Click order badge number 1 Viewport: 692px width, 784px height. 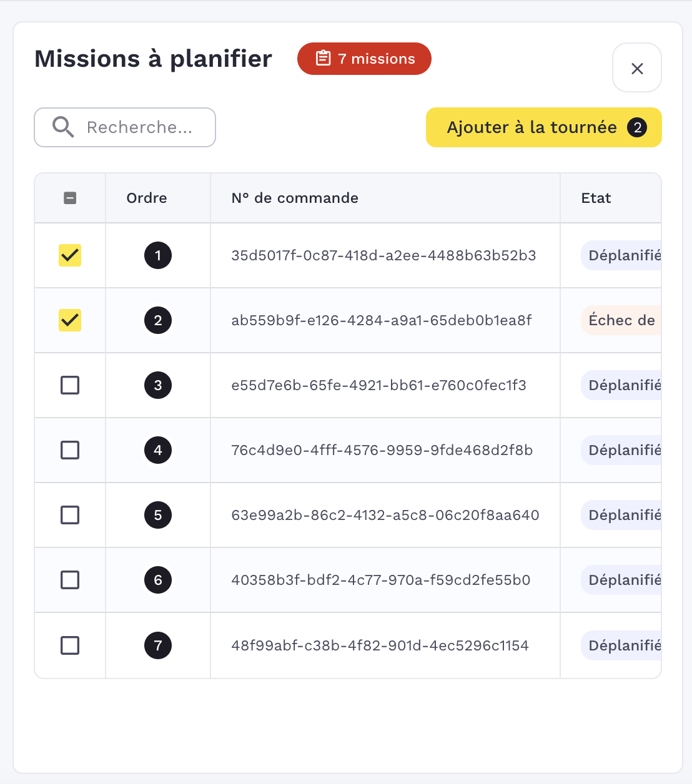158,255
